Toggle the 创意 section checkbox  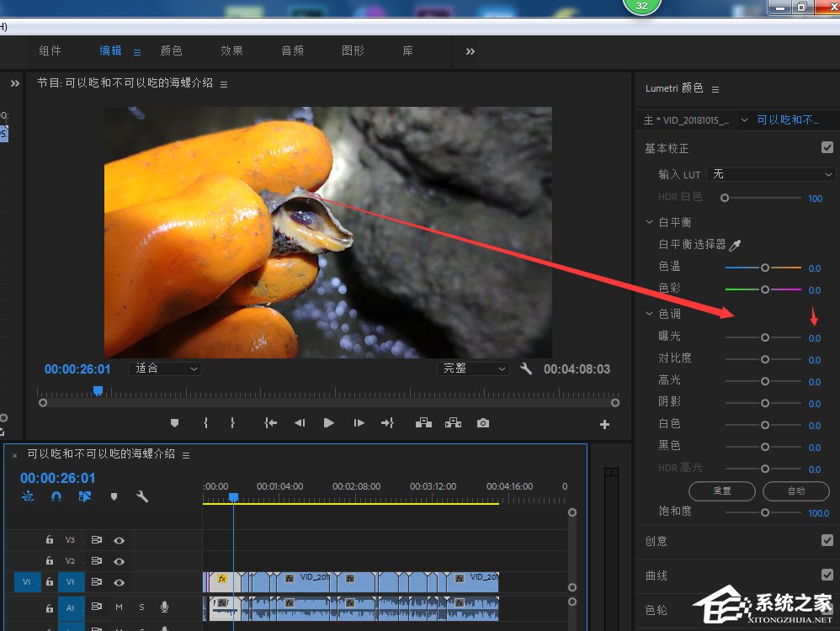pyautogui.click(x=827, y=541)
